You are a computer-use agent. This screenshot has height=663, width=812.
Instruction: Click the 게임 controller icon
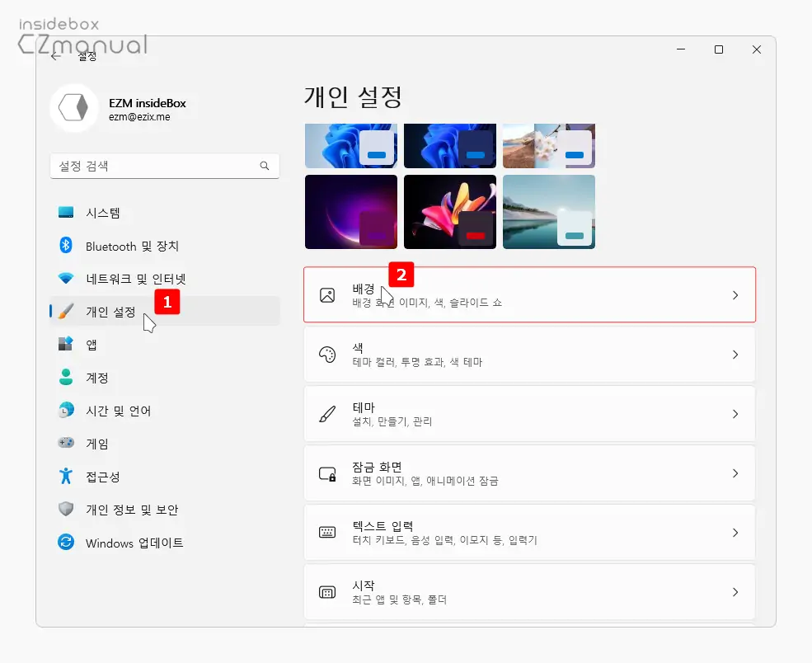(66, 444)
